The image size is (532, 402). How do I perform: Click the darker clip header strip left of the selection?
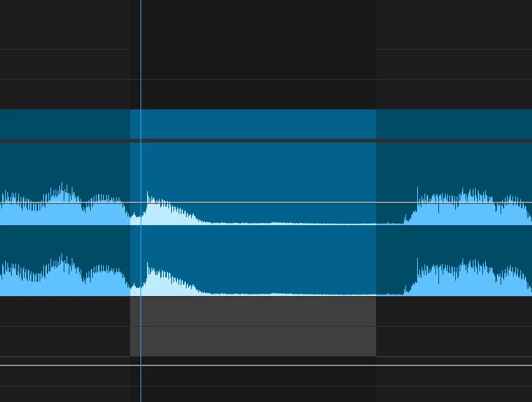pos(65,124)
